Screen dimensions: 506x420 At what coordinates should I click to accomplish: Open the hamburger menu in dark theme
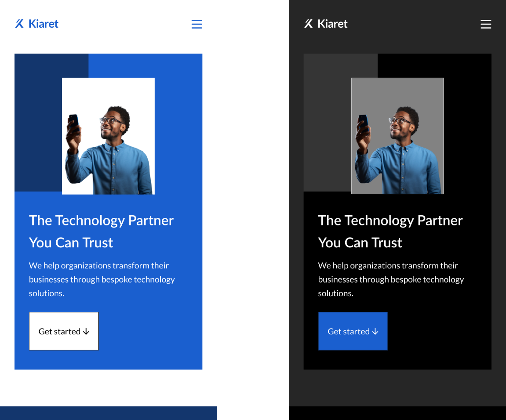coord(486,24)
